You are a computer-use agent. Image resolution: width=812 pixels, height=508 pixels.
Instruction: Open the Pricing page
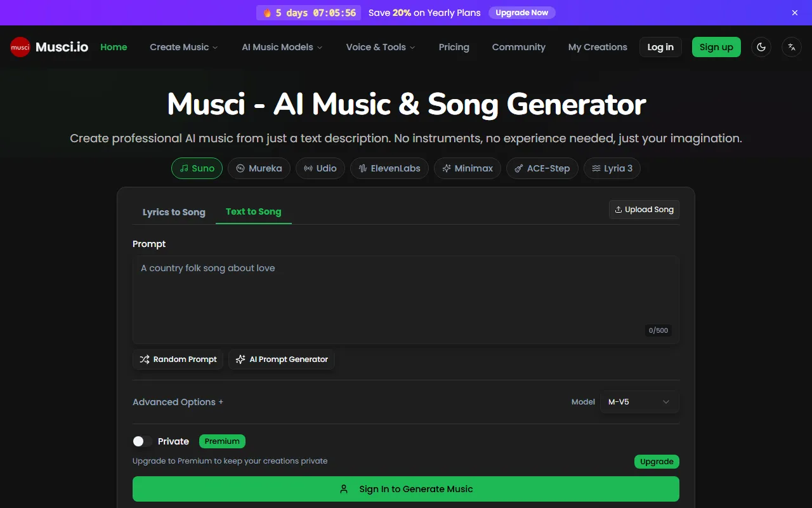click(454, 47)
